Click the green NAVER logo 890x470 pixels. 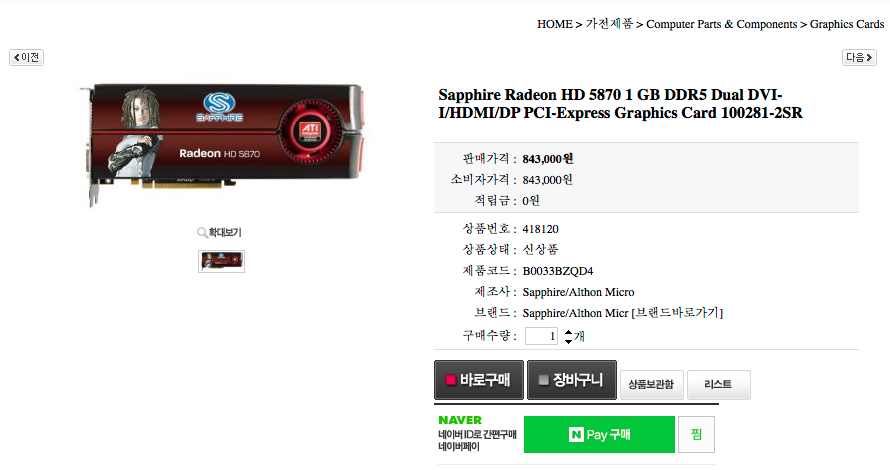(x=460, y=420)
